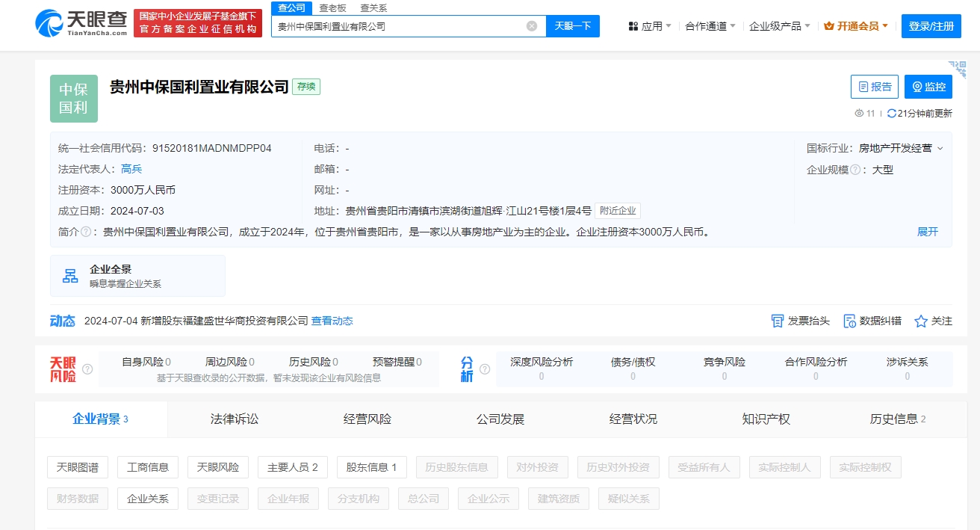Open the QR code icon in the corner
This screenshot has width=980, height=530.
958,70
